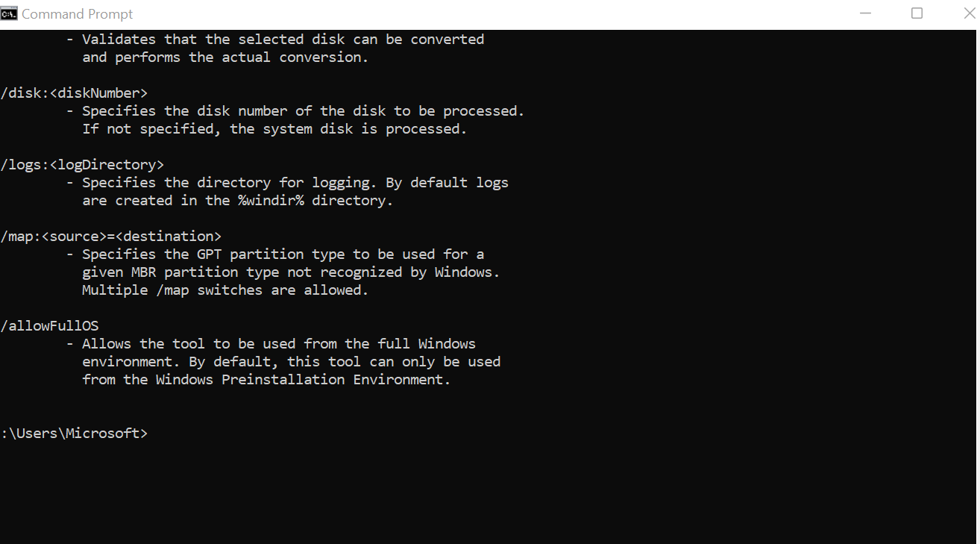Click the /logs:<logDirectory> switch text

82,165
